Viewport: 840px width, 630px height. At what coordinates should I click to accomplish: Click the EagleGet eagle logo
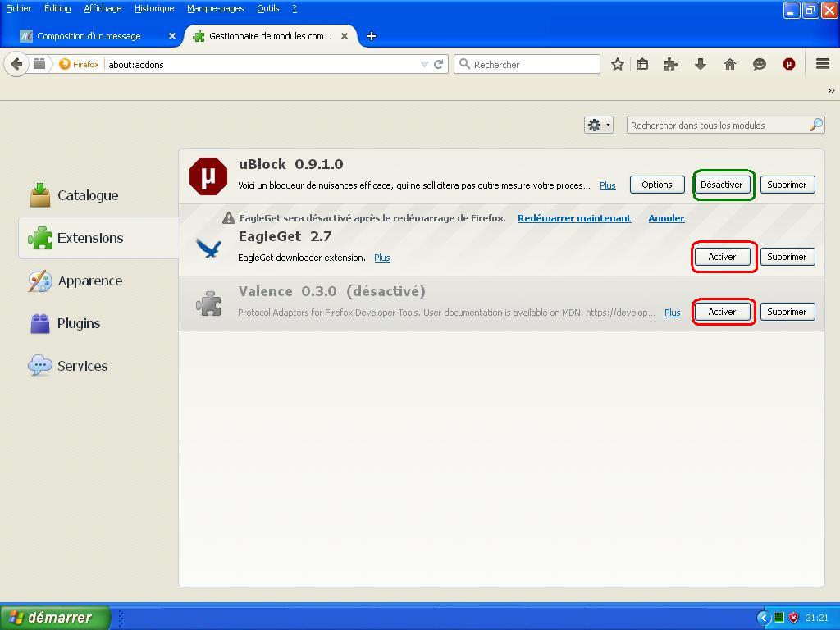(208, 248)
